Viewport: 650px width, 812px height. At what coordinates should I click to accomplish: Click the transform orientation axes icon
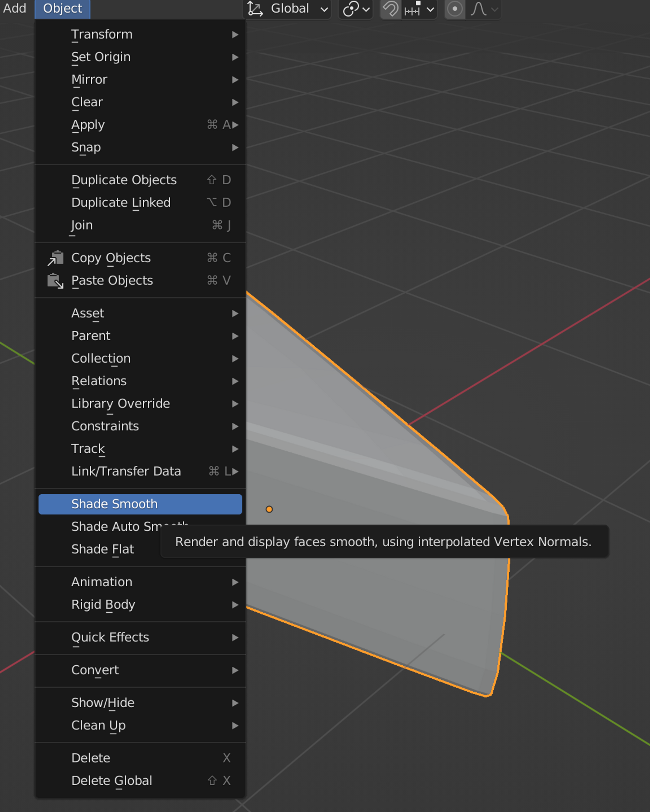pyautogui.click(x=255, y=9)
